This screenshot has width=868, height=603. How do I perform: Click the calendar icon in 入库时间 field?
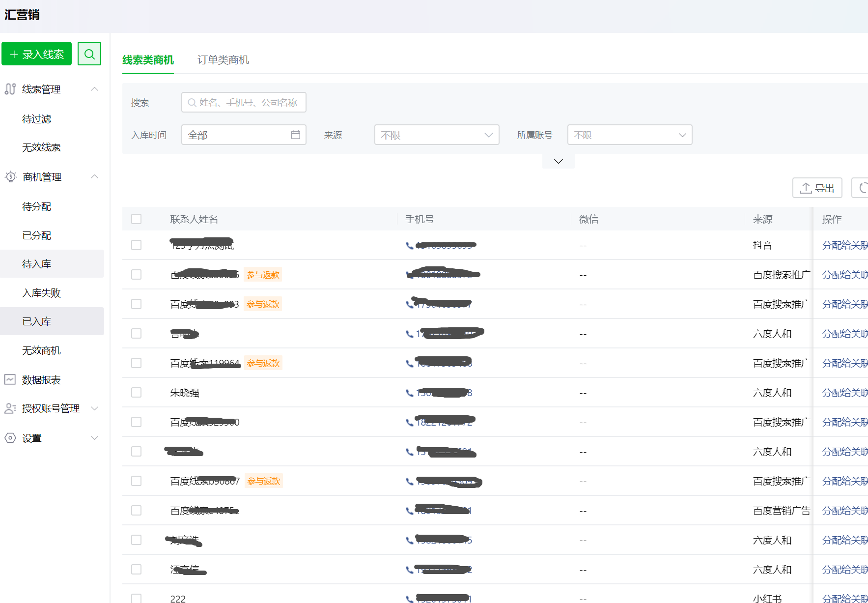pyautogui.click(x=295, y=135)
